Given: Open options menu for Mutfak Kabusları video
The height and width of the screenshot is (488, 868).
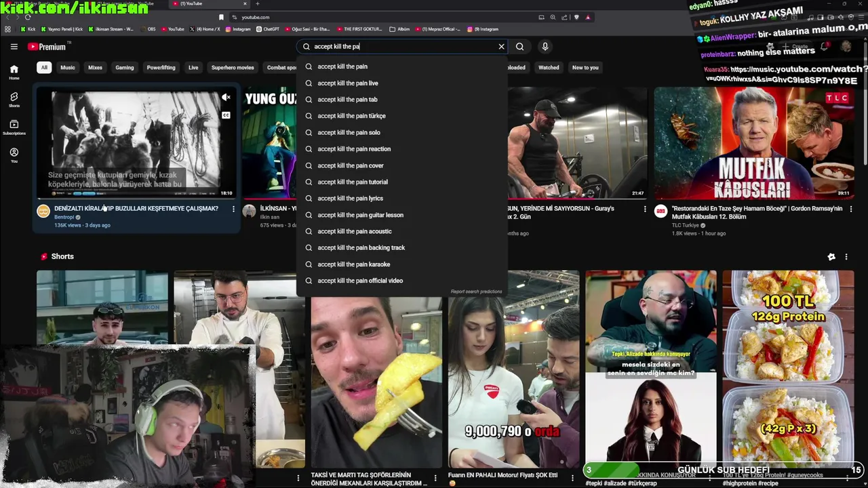Looking at the screenshot, I should click(850, 209).
